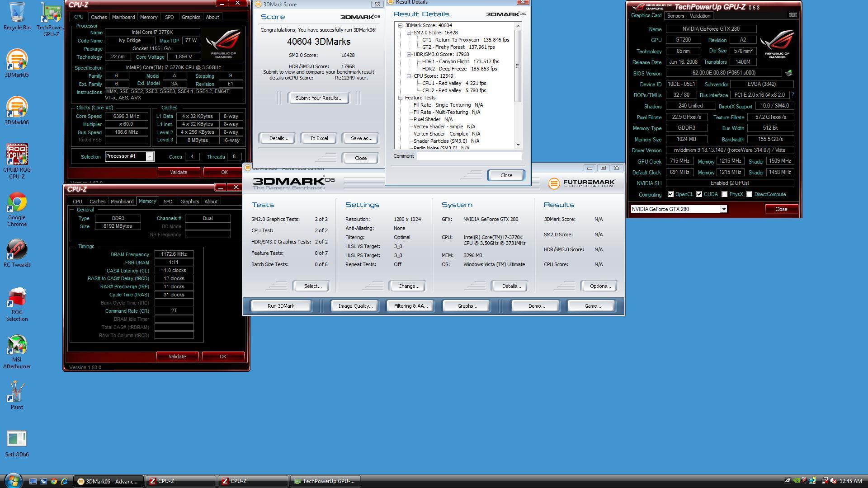Click the Save as... button
The height and width of the screenshot is (488, 868).
pos(361,138)
